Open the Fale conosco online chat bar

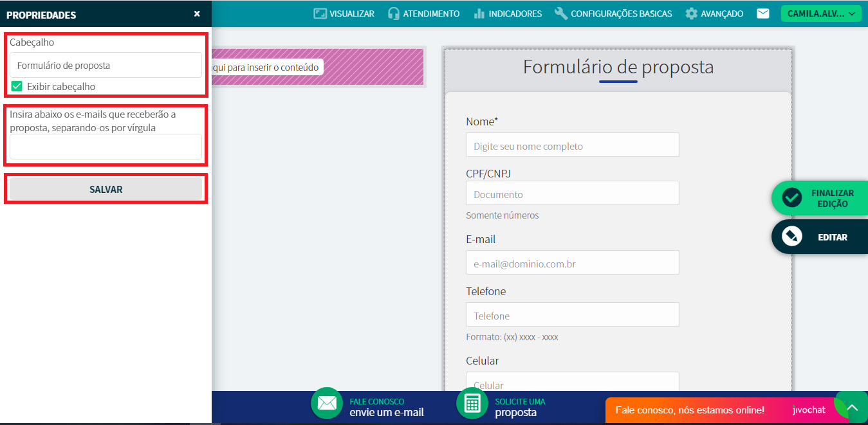[689, 410]
